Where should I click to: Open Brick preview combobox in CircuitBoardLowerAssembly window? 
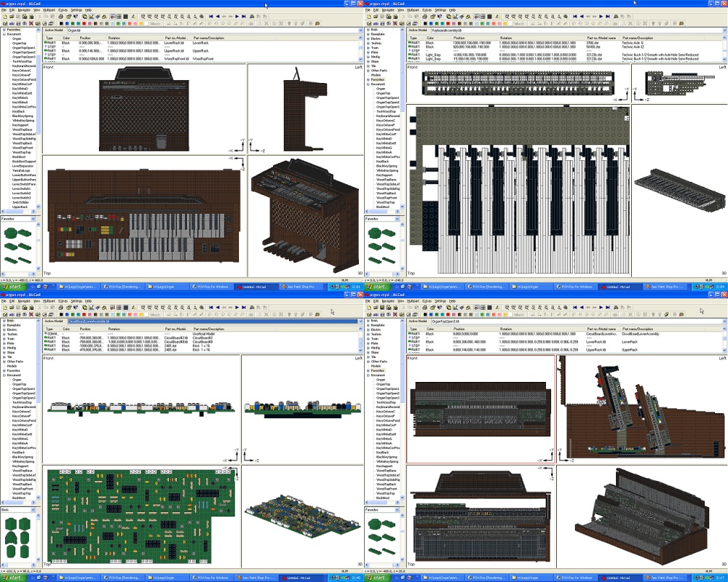click(33, 509)
